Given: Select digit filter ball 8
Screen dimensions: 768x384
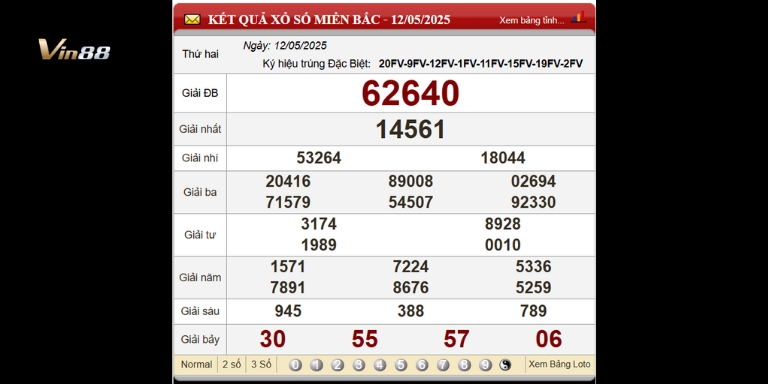Looking at the screenshot, I should [464, 365].
